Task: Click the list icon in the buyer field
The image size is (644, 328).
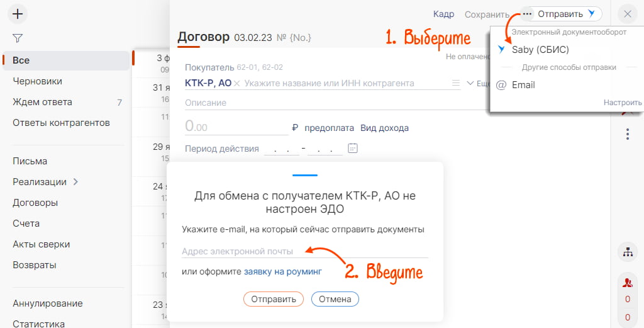Action: click(456, 83)
